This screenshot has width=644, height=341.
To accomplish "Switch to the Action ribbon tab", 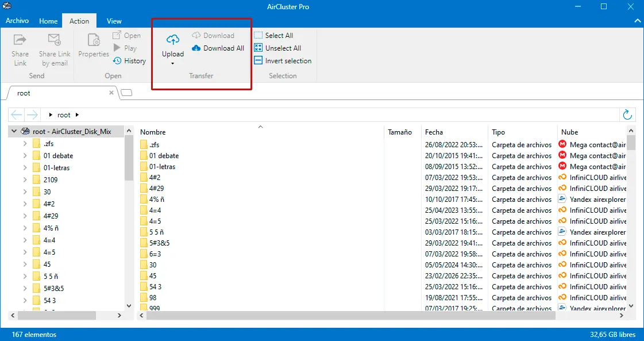I will coord(79,21).
